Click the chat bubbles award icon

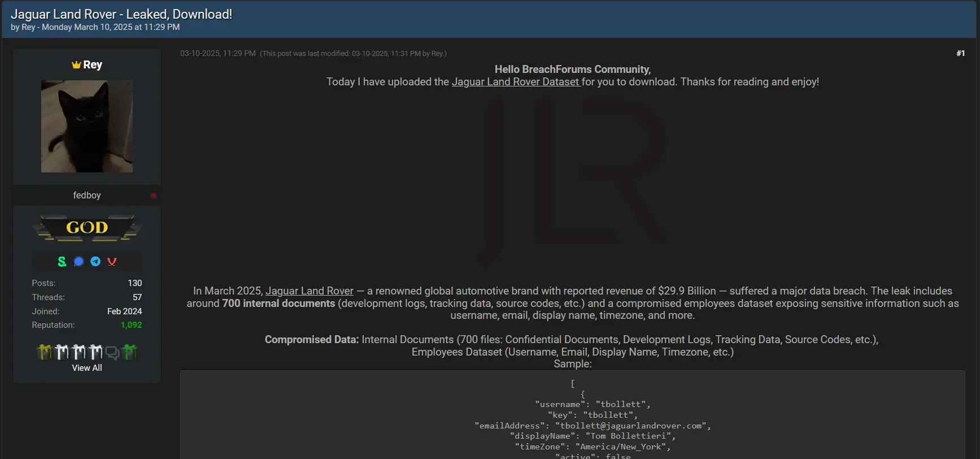[x=112, y=353]
